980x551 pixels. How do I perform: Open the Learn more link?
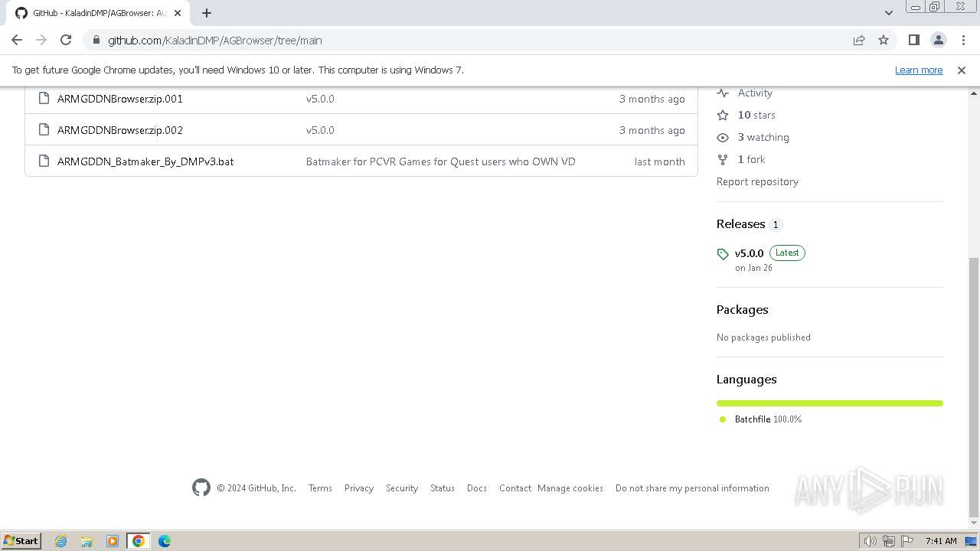click(919, 70)
